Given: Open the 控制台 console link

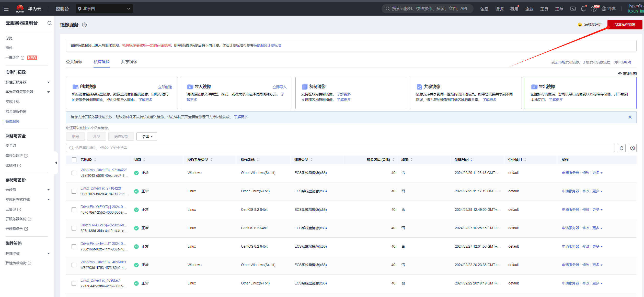Looking at the screenshot, I should coord(62,9).
